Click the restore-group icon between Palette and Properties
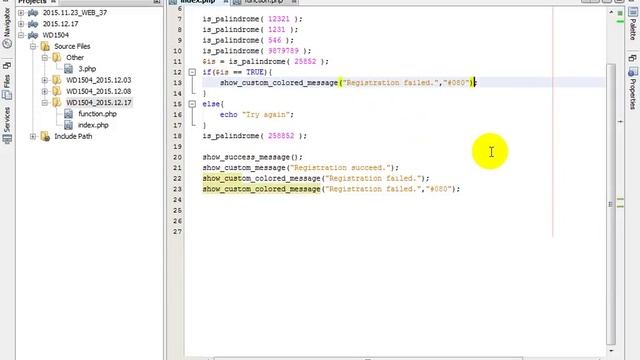Viewport: 640px width, 360px height. coord(632,58)
